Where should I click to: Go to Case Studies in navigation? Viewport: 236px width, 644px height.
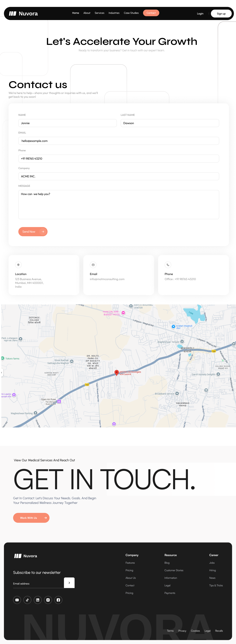(x=131, y=13)
